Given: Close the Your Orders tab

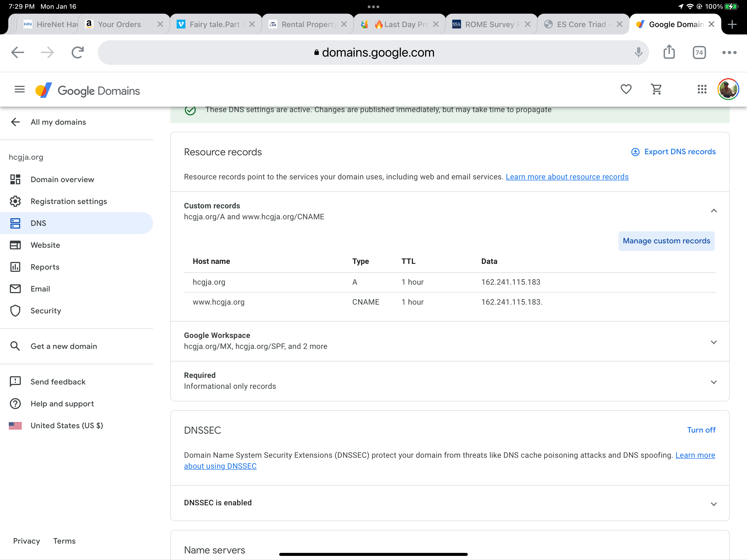Looking at the screenshot, I should pyautogui.click(x=160, y=24).
